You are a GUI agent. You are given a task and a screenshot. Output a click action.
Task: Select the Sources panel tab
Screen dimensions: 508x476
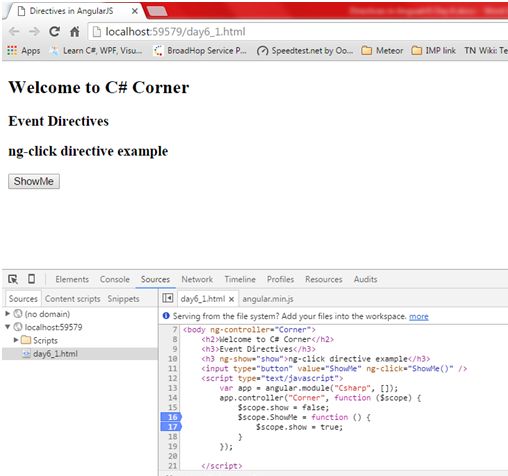155,279
